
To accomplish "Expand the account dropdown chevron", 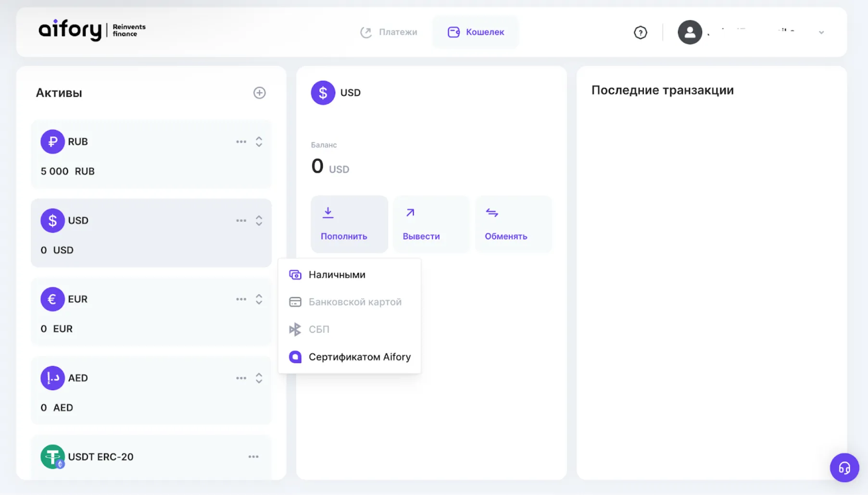I will (821, 33).
